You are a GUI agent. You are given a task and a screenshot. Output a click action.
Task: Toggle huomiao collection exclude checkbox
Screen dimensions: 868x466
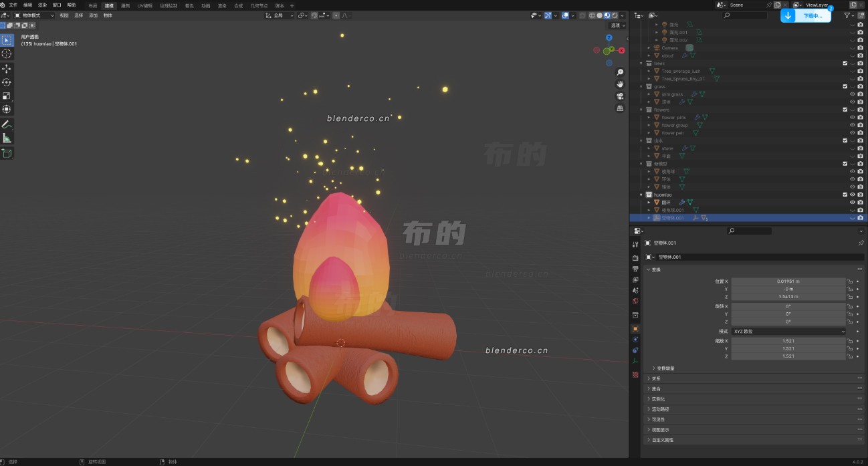[845, 195]
